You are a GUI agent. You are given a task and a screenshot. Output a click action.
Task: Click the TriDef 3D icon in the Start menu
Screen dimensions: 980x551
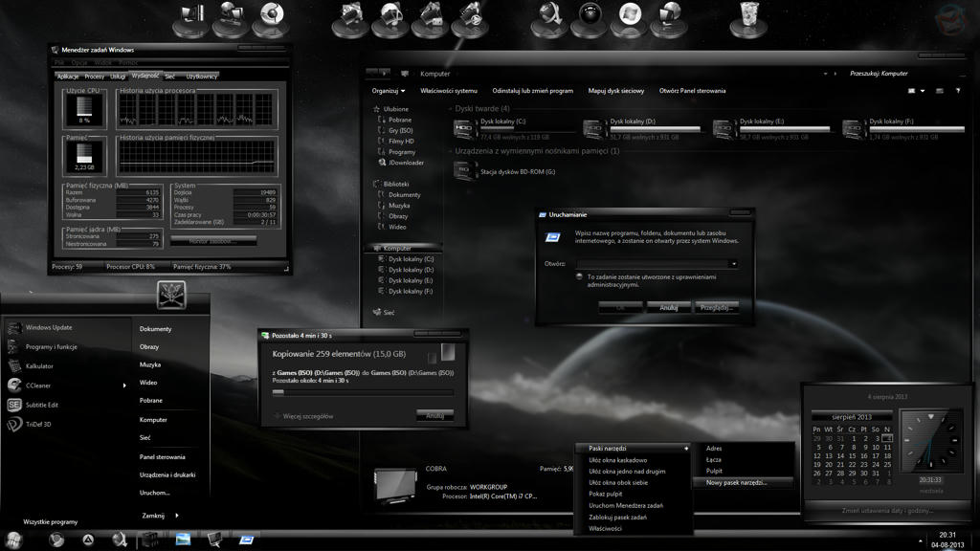(38, 424)
